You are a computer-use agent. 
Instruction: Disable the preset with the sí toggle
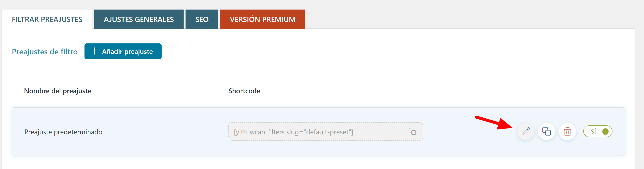pos(598,131)
